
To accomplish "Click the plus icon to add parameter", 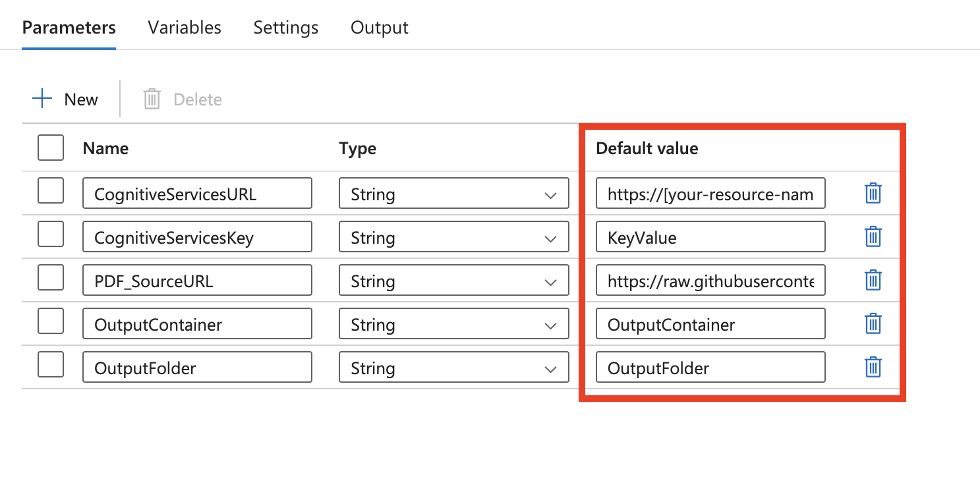I will (42, 99).
